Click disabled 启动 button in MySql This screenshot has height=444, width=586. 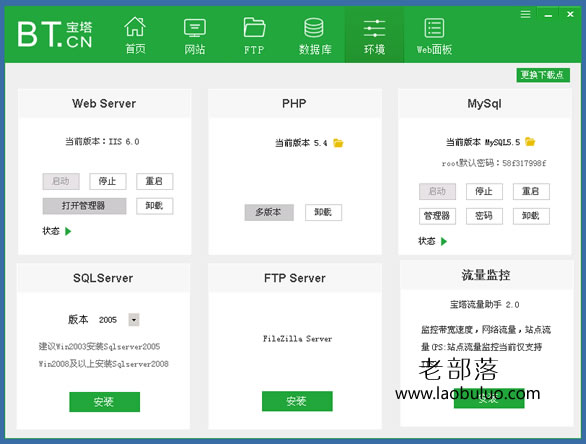437,191
